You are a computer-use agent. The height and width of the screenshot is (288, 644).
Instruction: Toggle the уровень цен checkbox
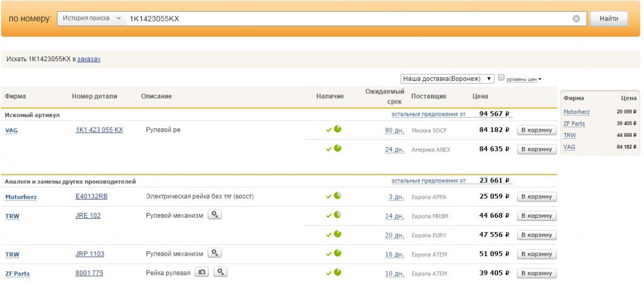pyautogui.click(x=501, y=78)
